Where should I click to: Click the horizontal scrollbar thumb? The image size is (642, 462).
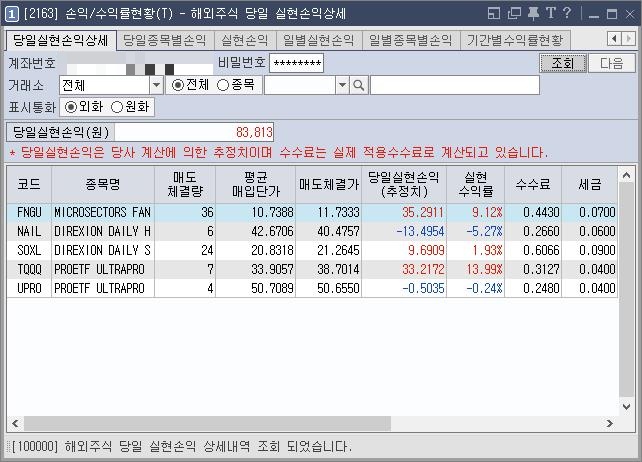click(x=207, y=424)
